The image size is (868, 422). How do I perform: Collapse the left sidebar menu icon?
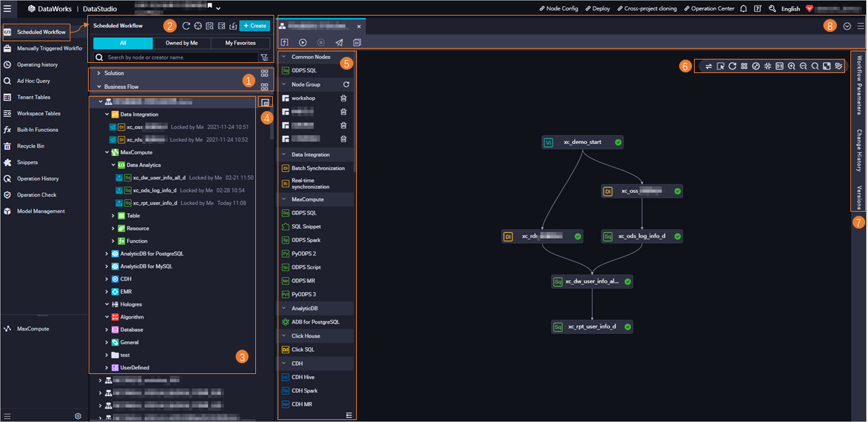pos(7,416)
